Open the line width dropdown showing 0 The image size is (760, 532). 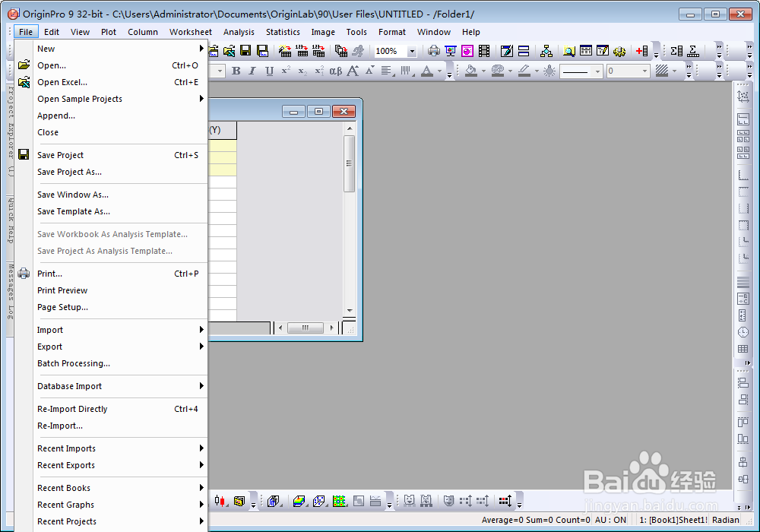point(644,71)
